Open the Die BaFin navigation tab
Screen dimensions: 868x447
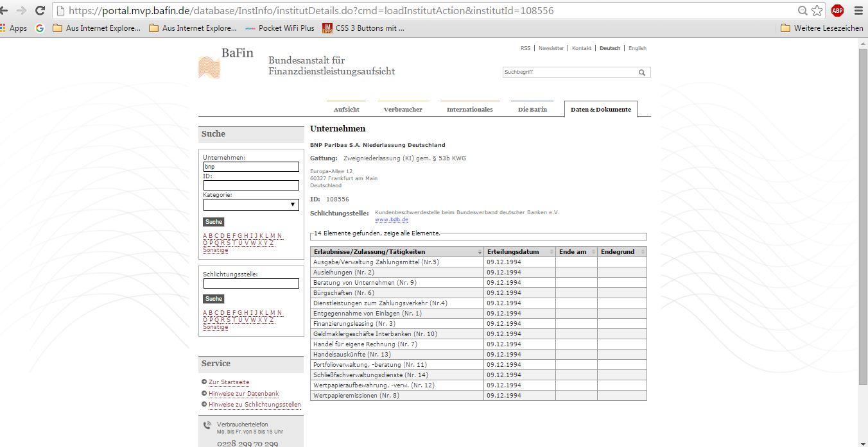(532, 109)
